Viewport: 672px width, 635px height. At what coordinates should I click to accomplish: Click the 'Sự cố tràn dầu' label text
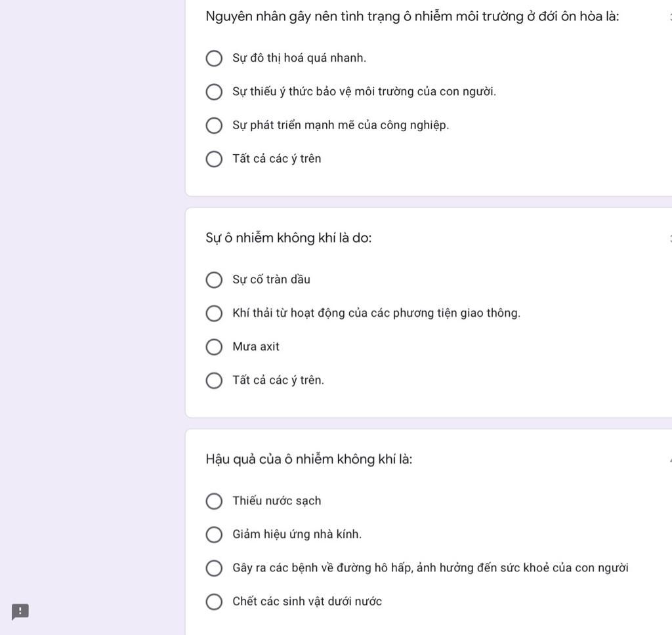pos(271,279)
